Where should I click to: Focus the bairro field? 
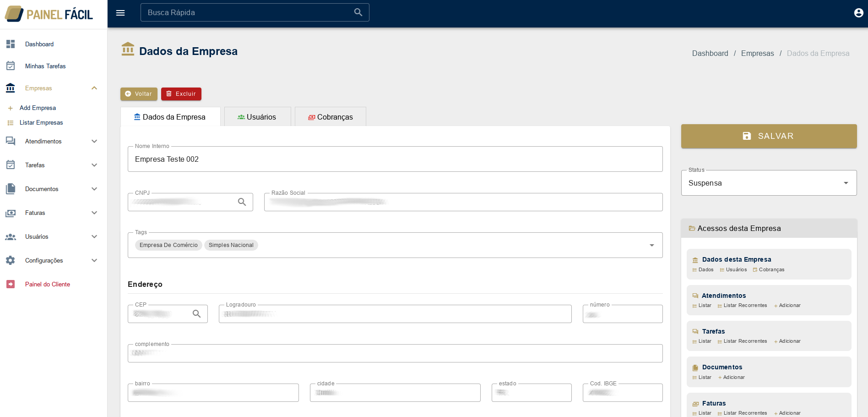[x=213, y=393]
